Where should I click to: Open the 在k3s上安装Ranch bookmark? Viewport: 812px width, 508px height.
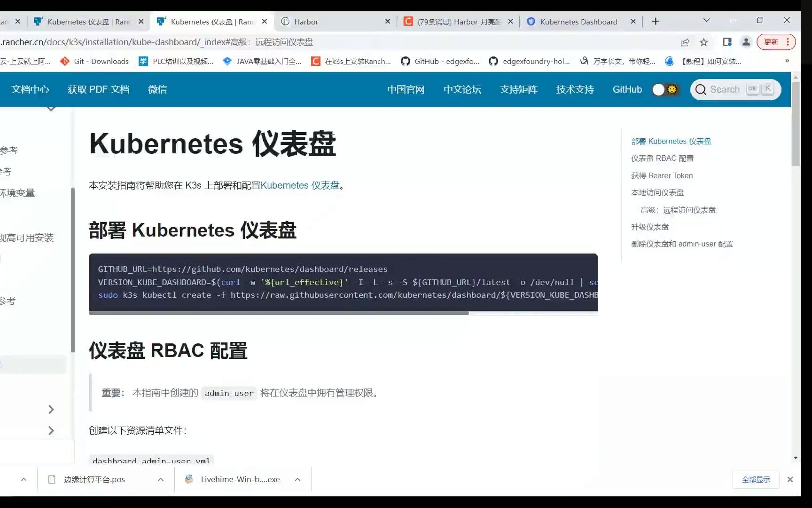(351, 61)
